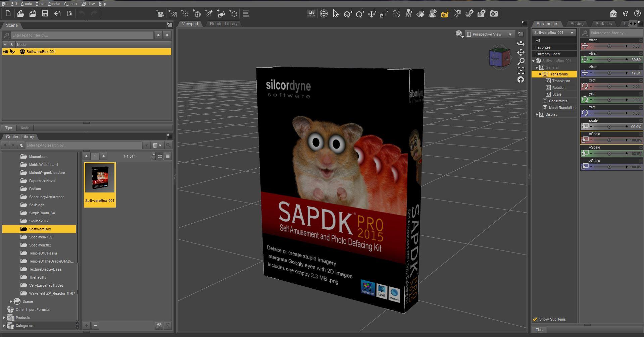Go to next page in Content Library
This screenshot has height=337, width=644.
[103, 156]
